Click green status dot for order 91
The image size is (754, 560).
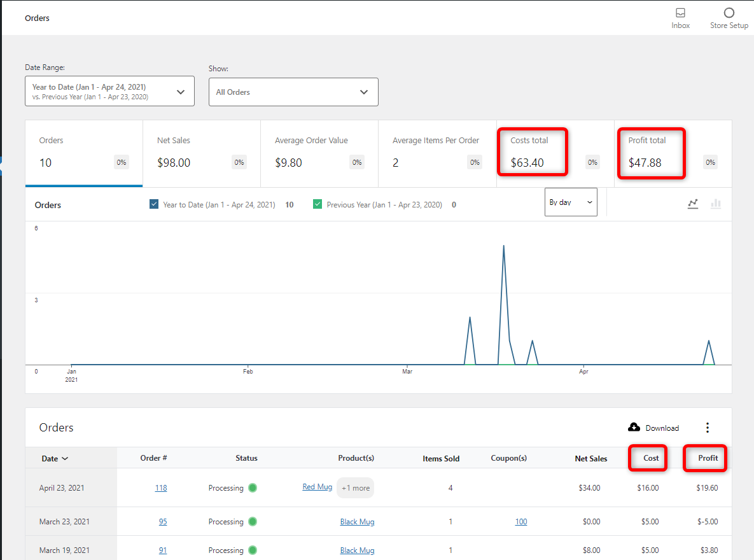(253, 550)
